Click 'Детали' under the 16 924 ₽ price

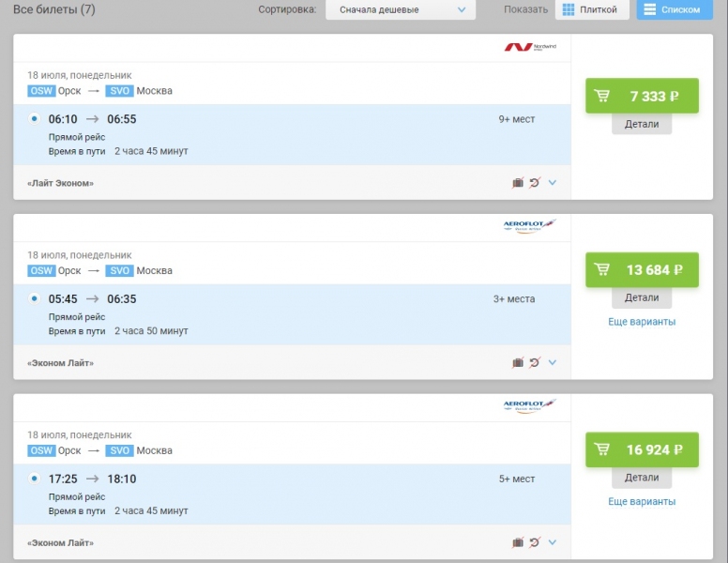(x=642, y=477)
